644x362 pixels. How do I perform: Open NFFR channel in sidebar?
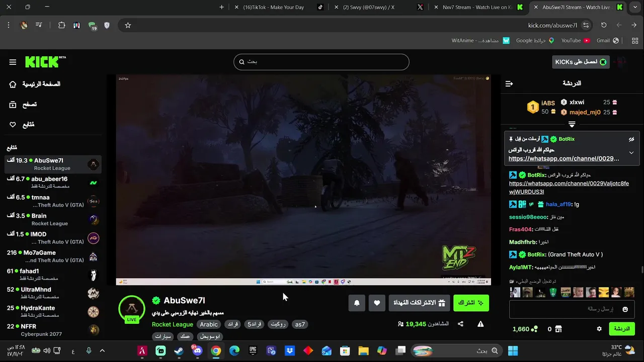[x=53, y=330]
